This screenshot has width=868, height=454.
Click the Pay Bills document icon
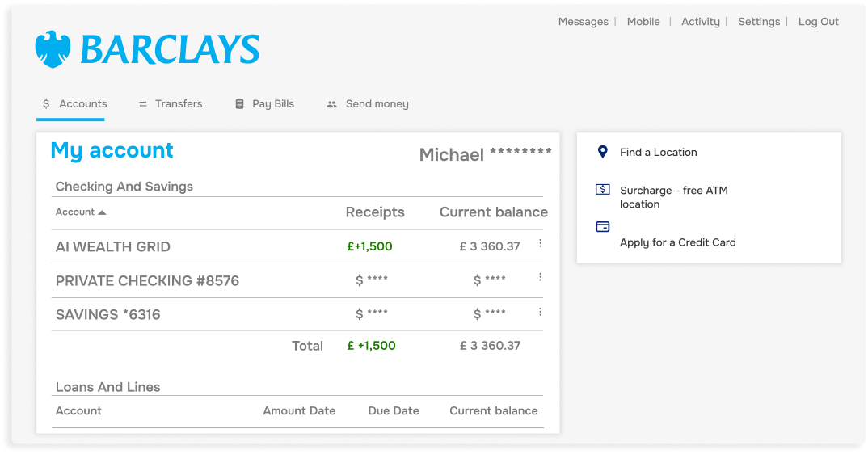pos(239,104)
